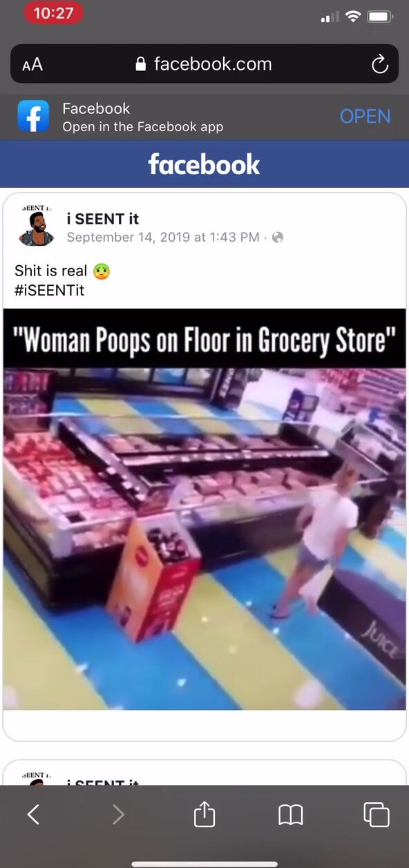Tap the #iSEENTit hashtag
409x868 pixels.
(x=49, y=290)
